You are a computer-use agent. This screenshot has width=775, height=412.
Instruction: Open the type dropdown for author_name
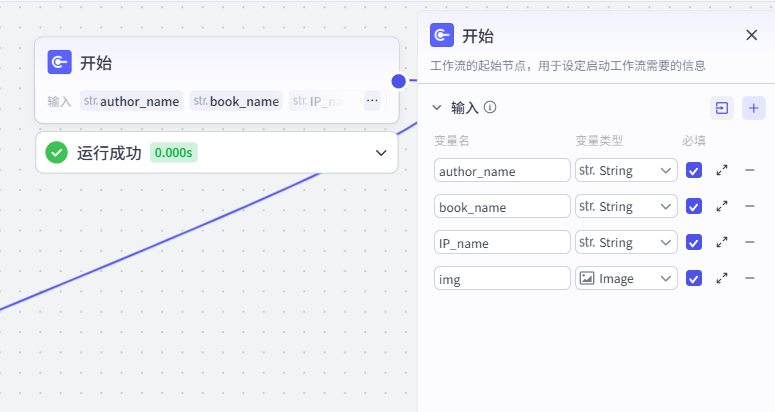(x=626, y=170)
